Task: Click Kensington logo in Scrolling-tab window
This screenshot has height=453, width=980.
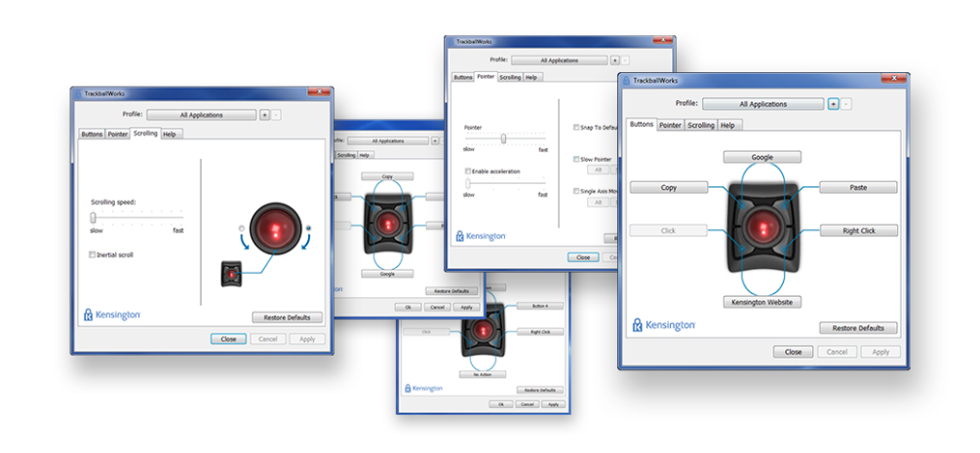Action: 112,315
